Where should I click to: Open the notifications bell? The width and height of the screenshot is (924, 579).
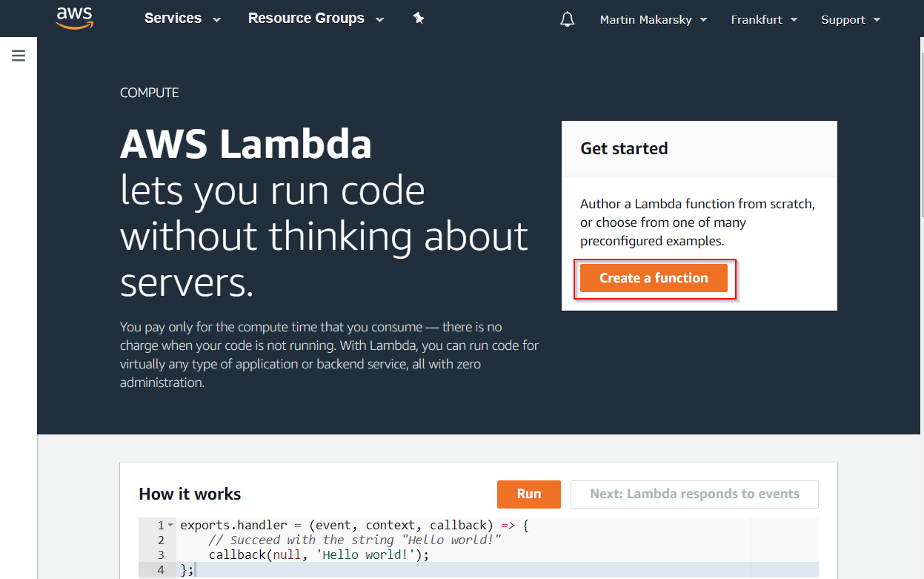point(567,19)
